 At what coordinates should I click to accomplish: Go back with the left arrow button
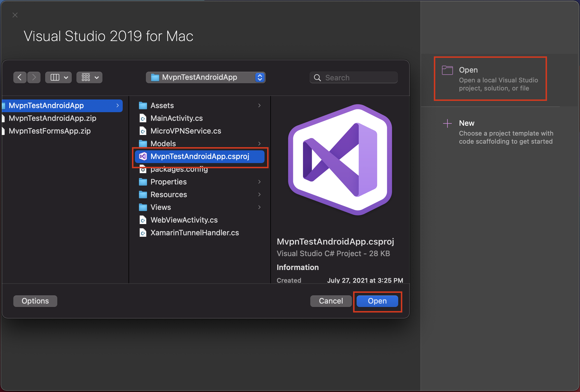click(20, 77)
